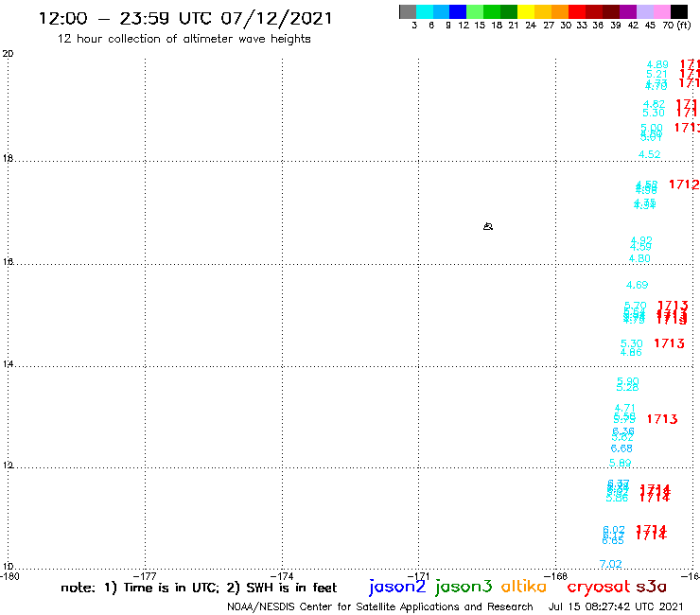Click the 6.68 wave height value
Viewport: 700px width, 615px height.
tap(621, 448)
